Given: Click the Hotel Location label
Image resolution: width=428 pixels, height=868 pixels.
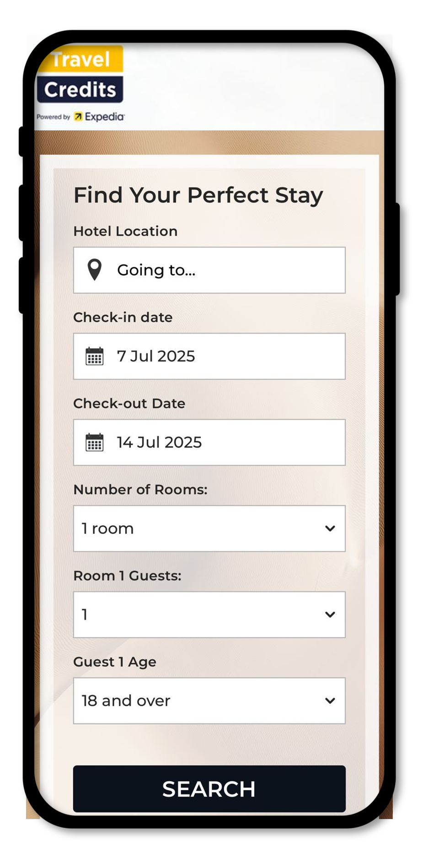Looking at the screenshot, I should click(125, 231).
